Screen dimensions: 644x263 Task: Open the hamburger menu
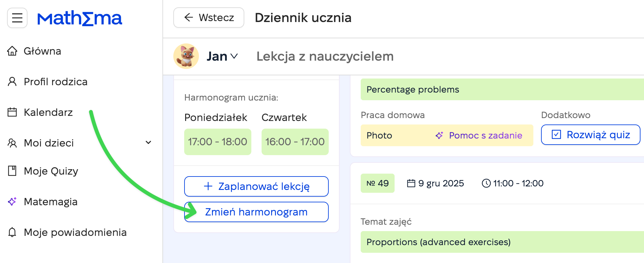click(17, 18)
